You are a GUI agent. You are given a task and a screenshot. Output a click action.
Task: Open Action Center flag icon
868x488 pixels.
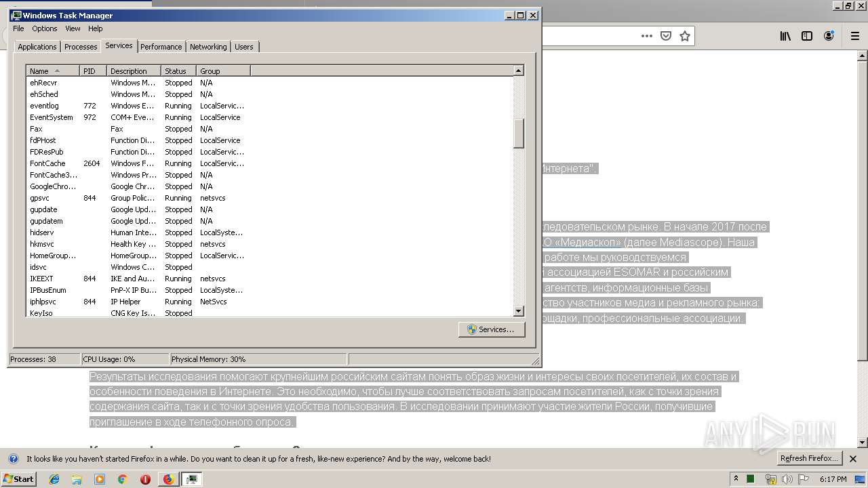(804, 479)
